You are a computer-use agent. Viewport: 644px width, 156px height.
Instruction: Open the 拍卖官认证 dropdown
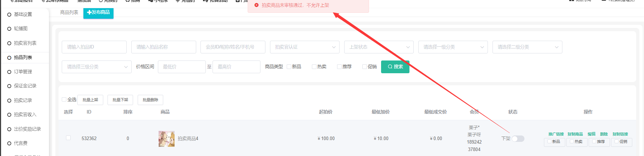[x=304, y=47]
